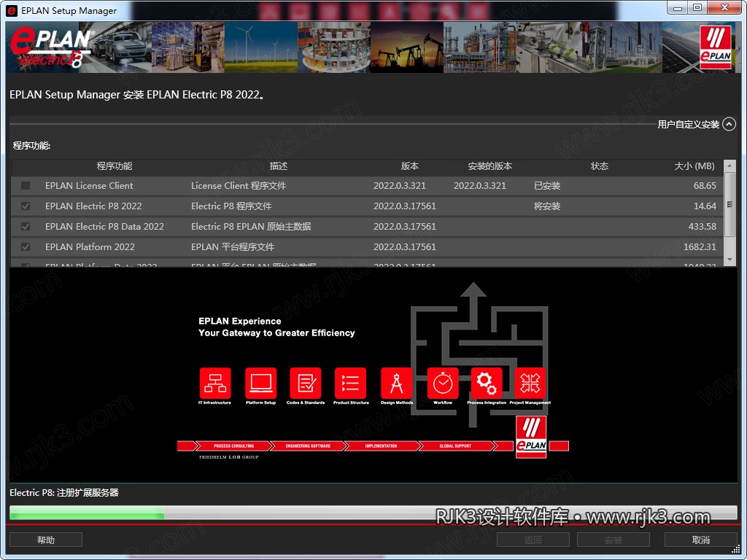Click the GLOBAL SUPPORT arrow label

[455, 446]
